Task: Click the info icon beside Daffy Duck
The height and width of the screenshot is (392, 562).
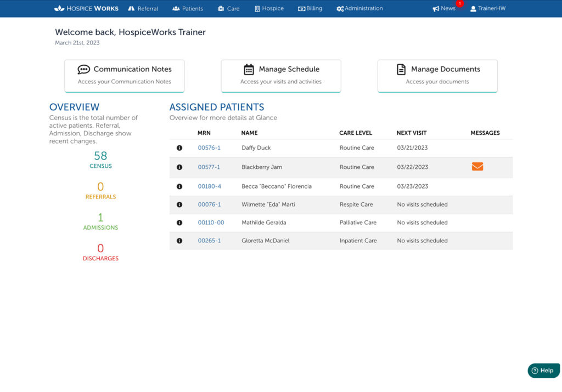Action: 179,148
